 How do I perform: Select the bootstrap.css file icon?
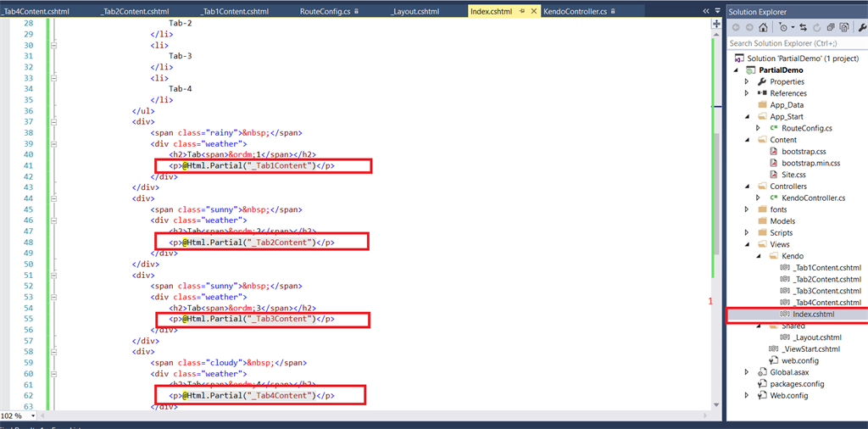(x=774, y=152)
